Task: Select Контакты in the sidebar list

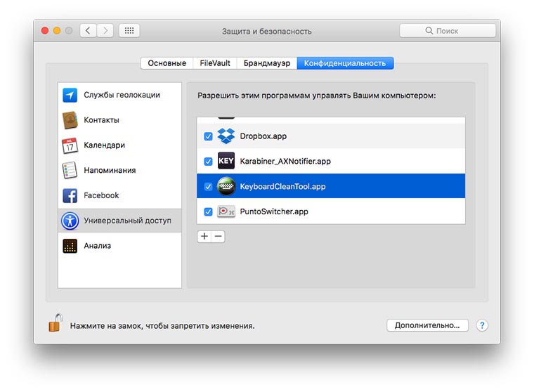Action: (x=119, y=120)
